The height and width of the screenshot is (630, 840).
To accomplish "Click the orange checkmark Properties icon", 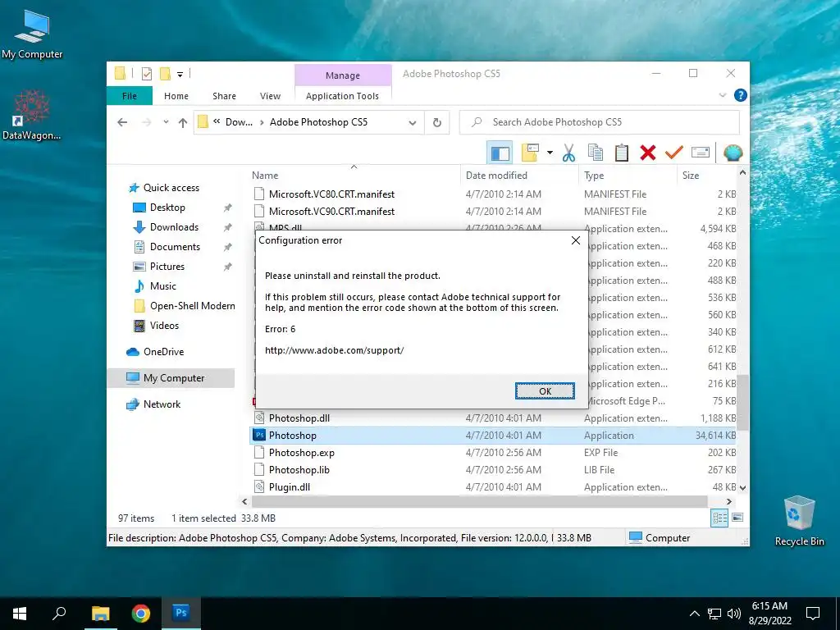I will point(674,153).
